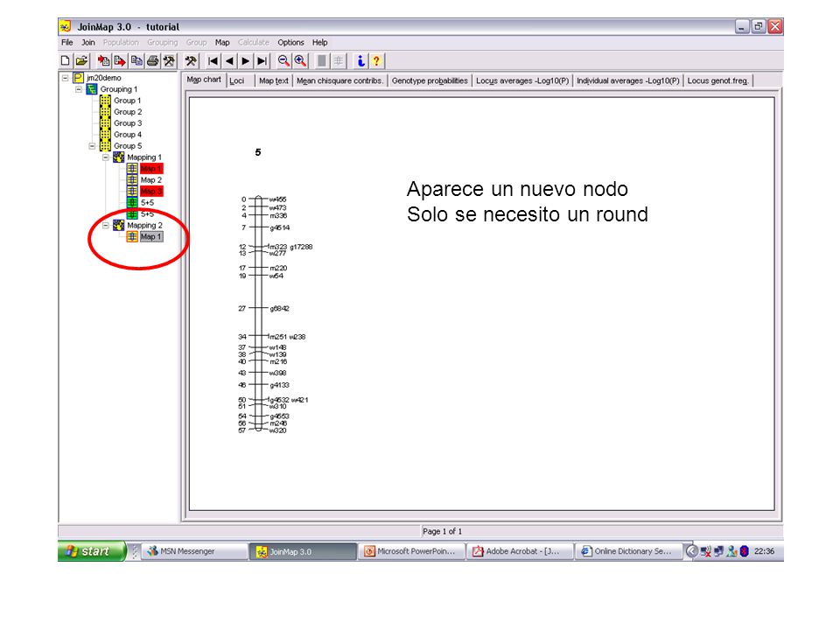
Task: Open the Map menu
Action: 222,42
